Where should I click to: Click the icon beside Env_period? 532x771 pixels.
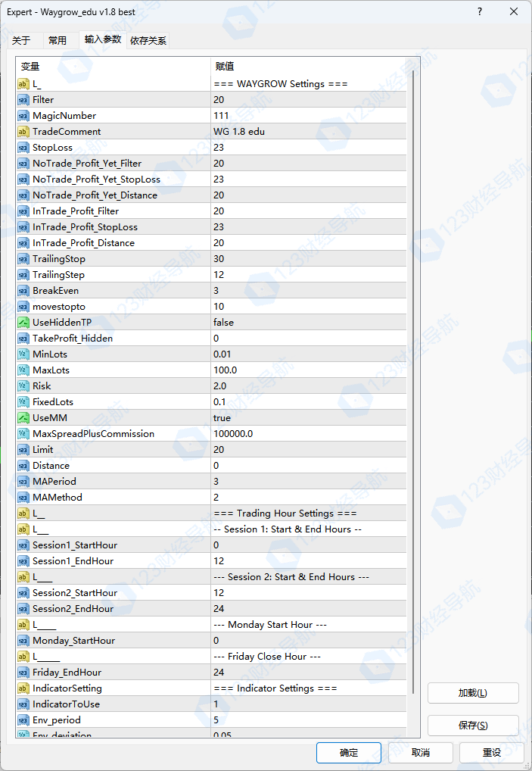coord(23,719)
